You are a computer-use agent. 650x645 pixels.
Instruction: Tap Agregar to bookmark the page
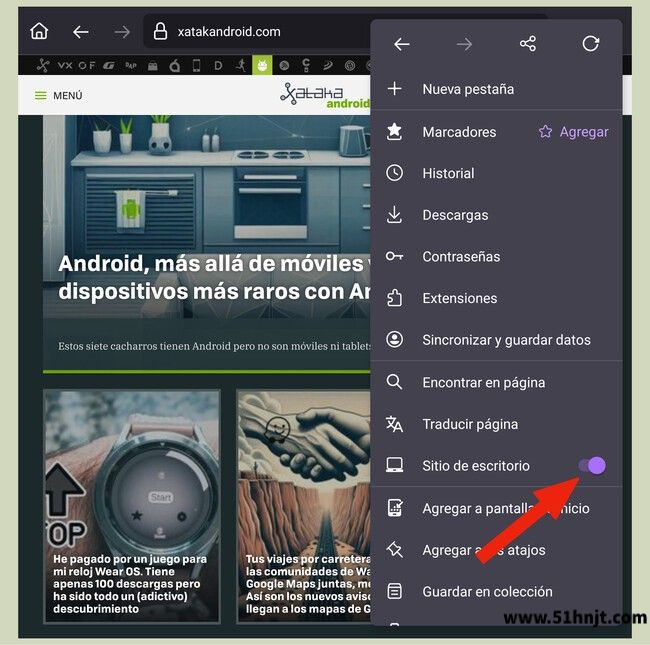click(x=574, y=132)
